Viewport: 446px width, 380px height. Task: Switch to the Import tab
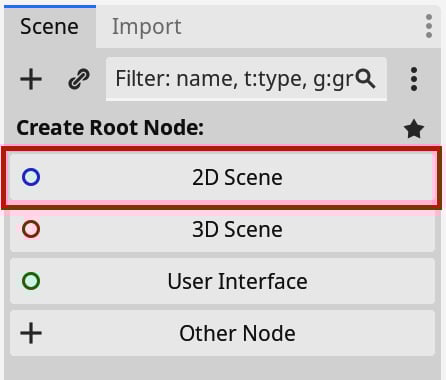[147, 27]
